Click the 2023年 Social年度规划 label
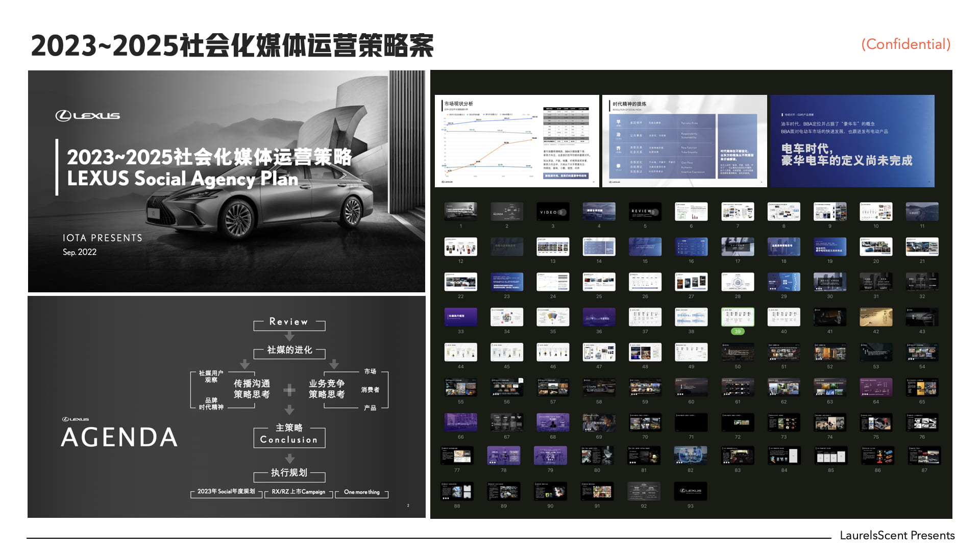Screen dimensions: 980x551 [x=226, y=492]
